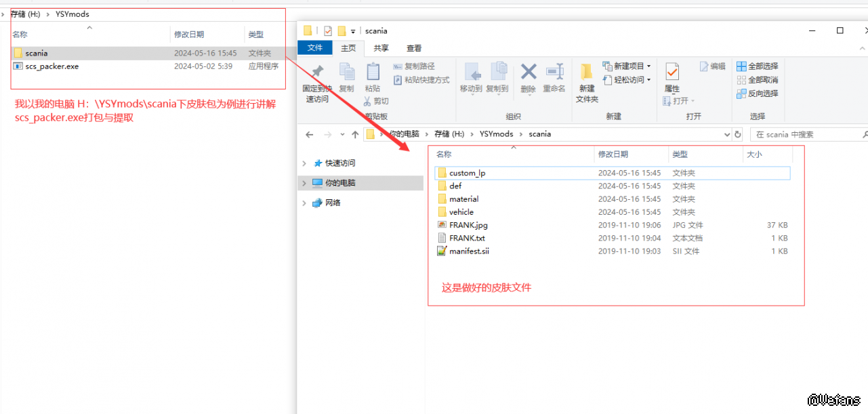Click the Back arrow in navigation bar
Viewport: 868px width, 414px height.
[x=310, y=134]
